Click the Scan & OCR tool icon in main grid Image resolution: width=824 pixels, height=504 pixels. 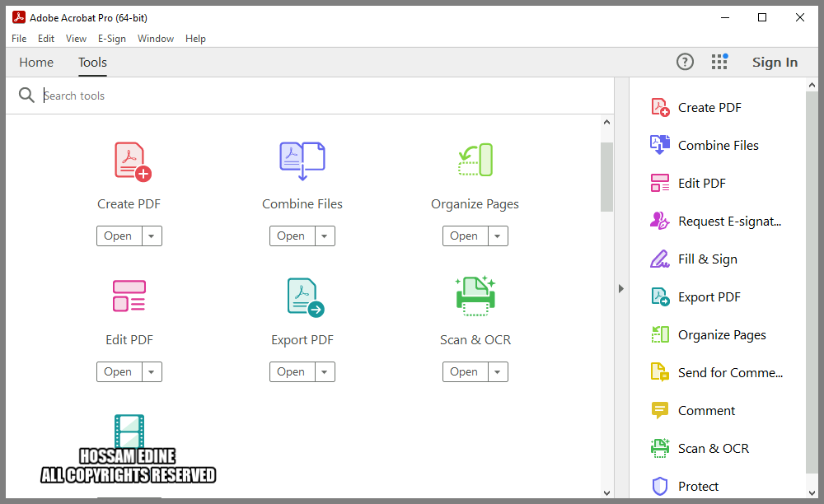tap(475, 296)
